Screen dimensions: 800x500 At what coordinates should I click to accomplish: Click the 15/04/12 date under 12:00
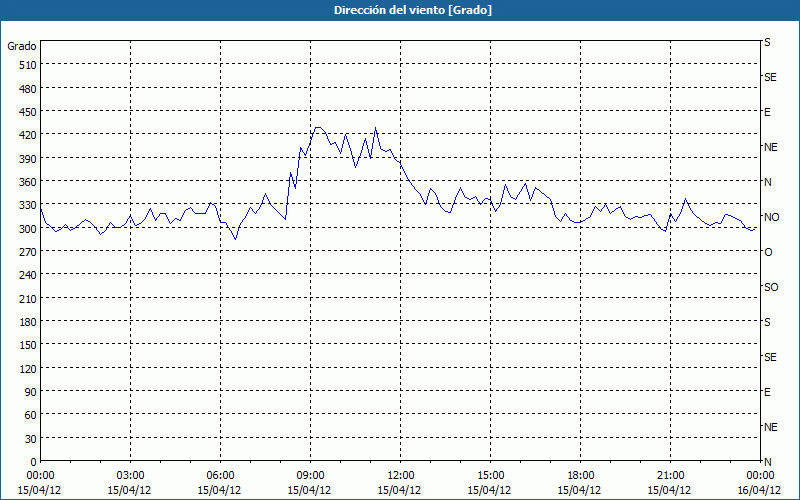pos(399,490)
